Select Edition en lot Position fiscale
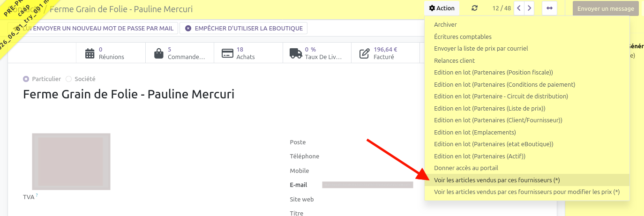This screenshot has height=216, width=644. point(527,73)
